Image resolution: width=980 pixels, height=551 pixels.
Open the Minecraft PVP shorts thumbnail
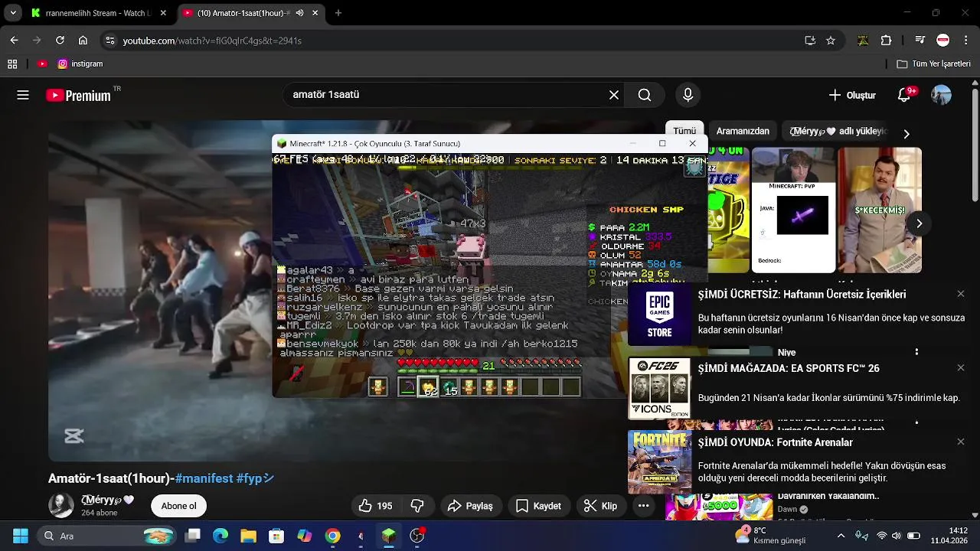[792, 210]
